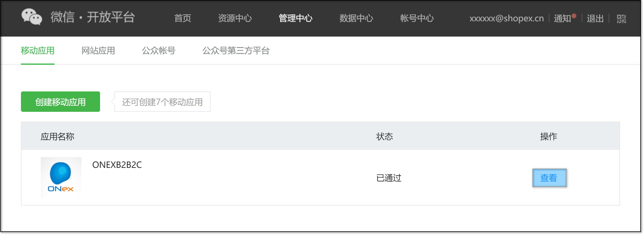Open 帐号中心 navigation item
Screen dimensions: 644x235
coord(417,18)
